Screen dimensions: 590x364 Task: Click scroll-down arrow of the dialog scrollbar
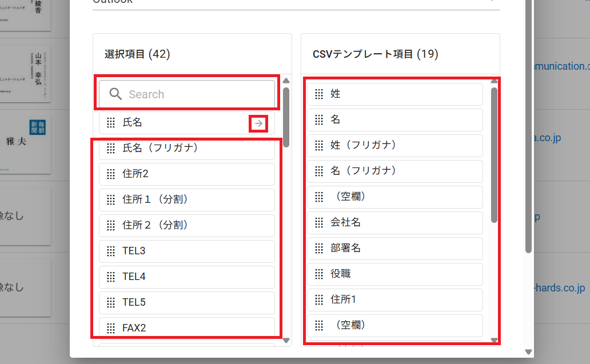click(x=528, y=352)
